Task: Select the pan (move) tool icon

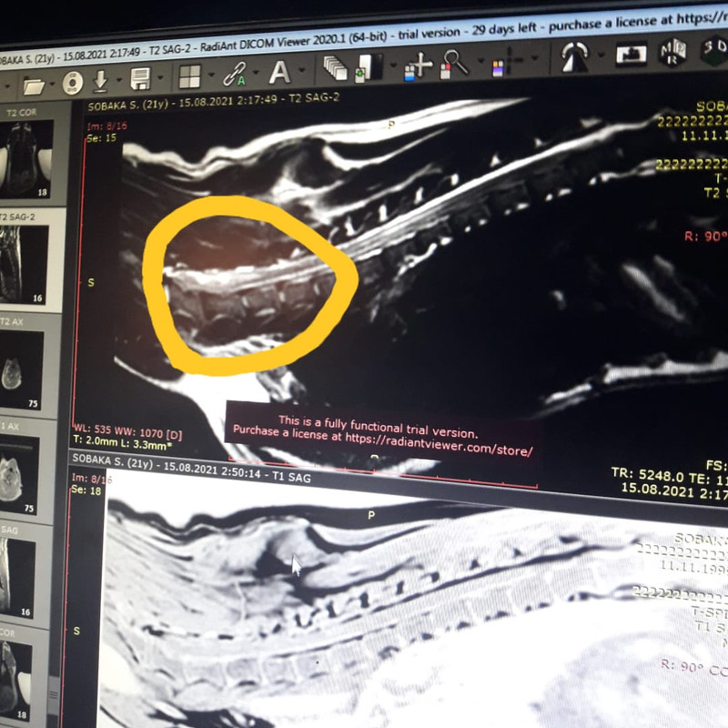Action: coord(418,66)
